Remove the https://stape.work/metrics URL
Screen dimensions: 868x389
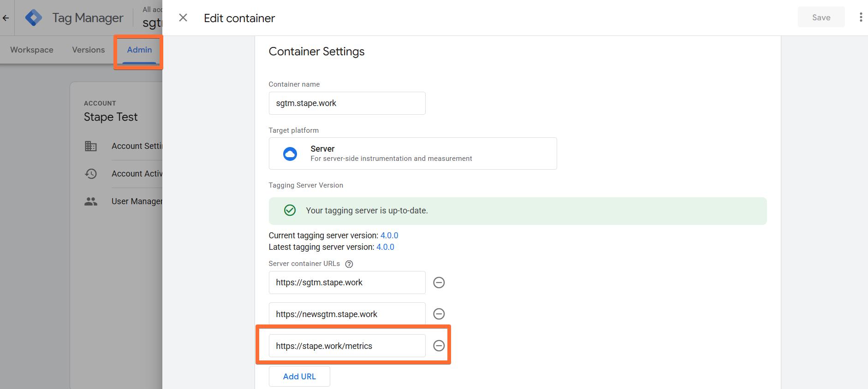pos(439,346)
